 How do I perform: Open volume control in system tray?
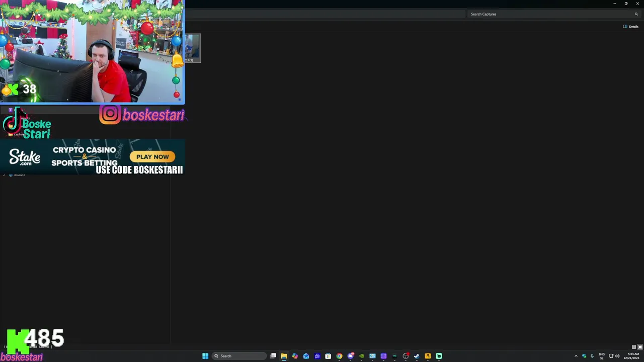coord(617,356)
